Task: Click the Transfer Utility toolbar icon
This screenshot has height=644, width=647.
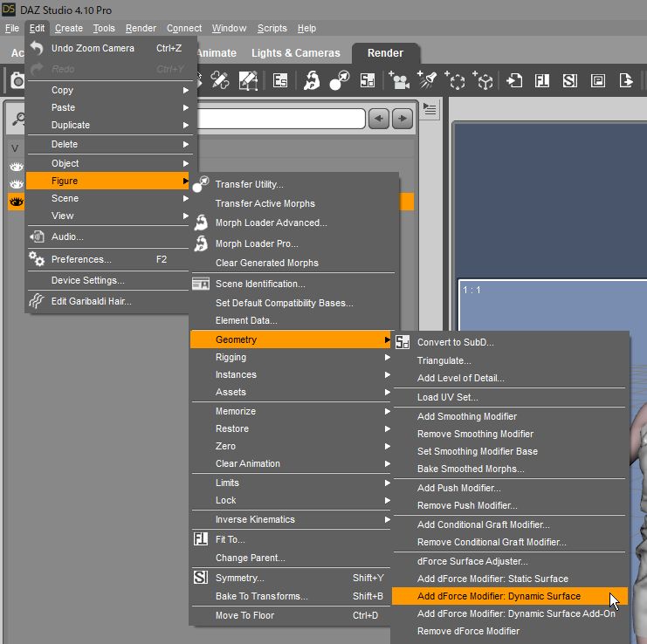Action: 339,80
